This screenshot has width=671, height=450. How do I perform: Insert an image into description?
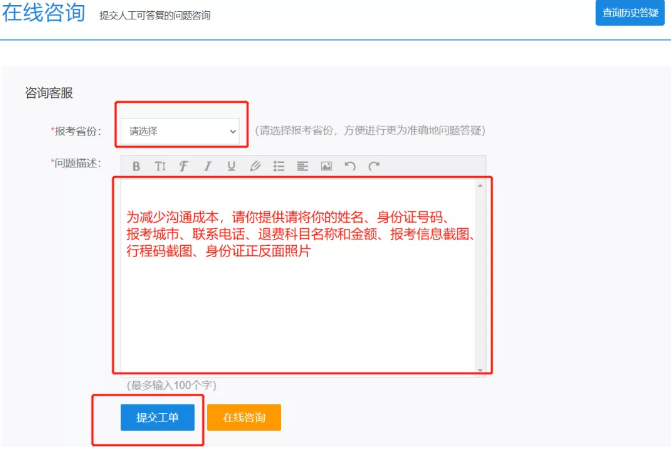[327, 166]
